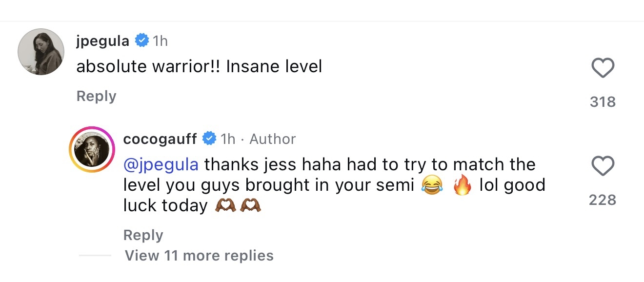This screenshot has height=282, width=644.
Task: Click jpegula's blue verified badge
Action: click(142, 41)
